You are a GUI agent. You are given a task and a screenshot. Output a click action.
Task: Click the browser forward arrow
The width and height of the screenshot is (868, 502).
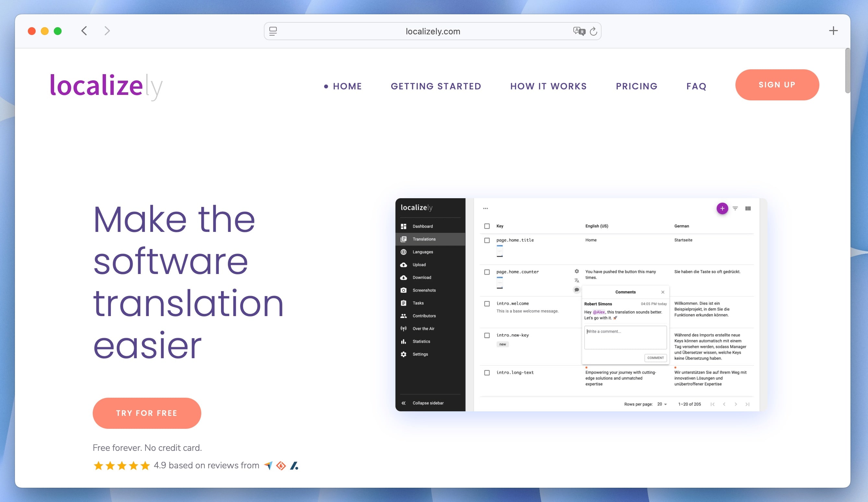click(107, 31)
